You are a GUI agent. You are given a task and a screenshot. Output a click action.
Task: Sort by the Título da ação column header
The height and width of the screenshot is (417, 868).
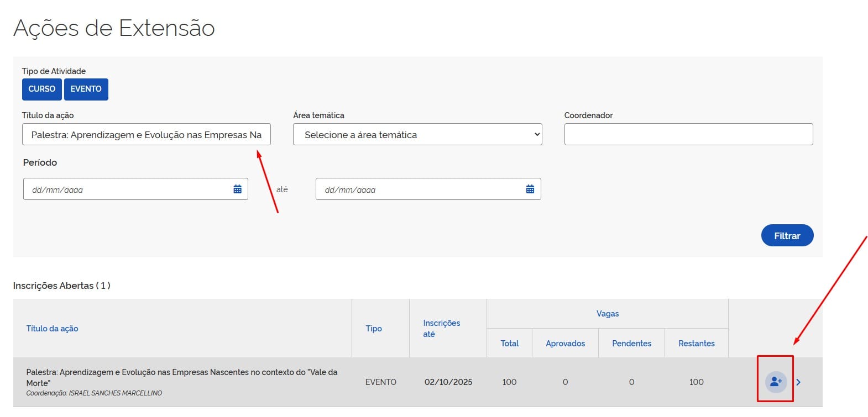(53, 329)
